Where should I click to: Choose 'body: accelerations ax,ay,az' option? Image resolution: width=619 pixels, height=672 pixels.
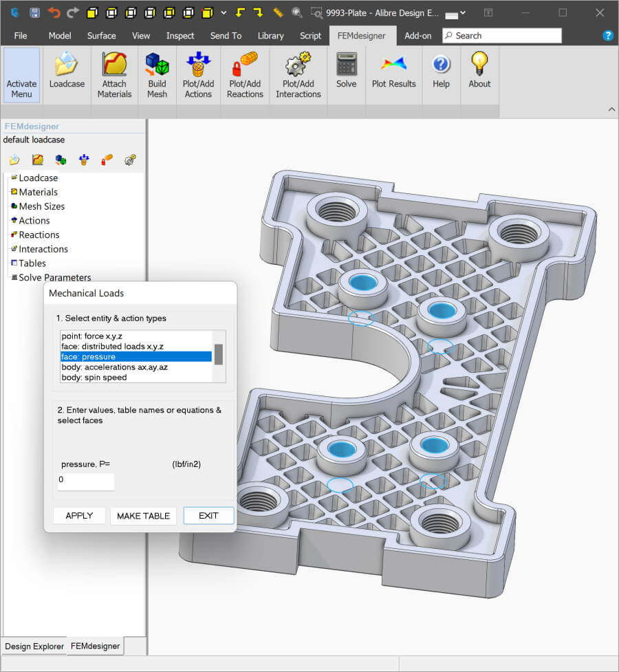(x=136, y=367)
